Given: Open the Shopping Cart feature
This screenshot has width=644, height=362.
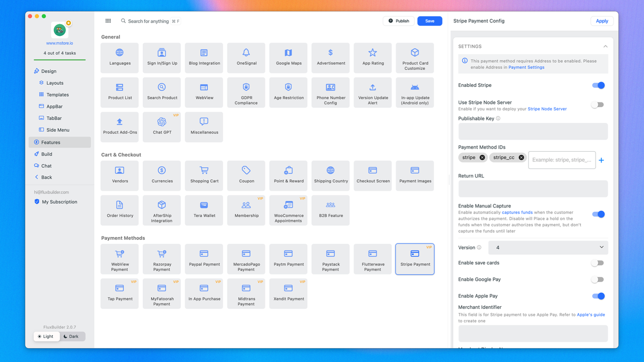Looking at the screenshot, I should 204,175.
